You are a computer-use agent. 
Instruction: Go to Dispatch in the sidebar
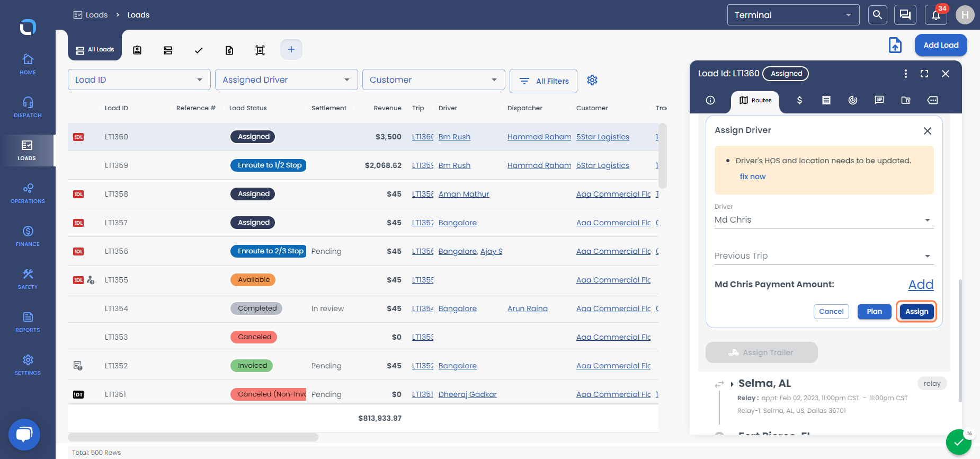(x=28, y=107)
